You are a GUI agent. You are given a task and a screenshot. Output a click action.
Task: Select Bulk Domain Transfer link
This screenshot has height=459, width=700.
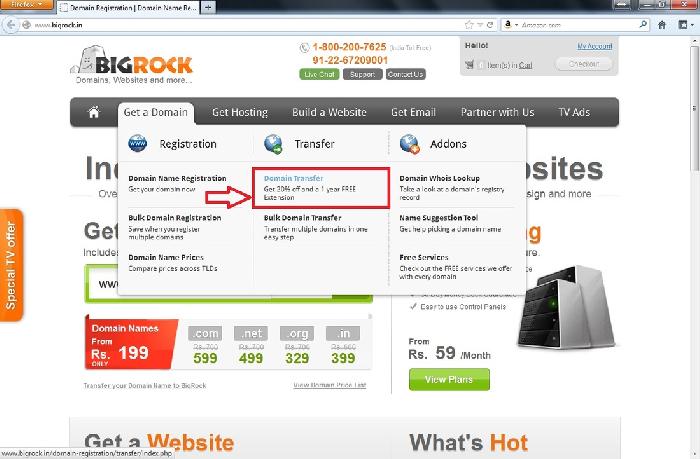[x=303, y=218]
